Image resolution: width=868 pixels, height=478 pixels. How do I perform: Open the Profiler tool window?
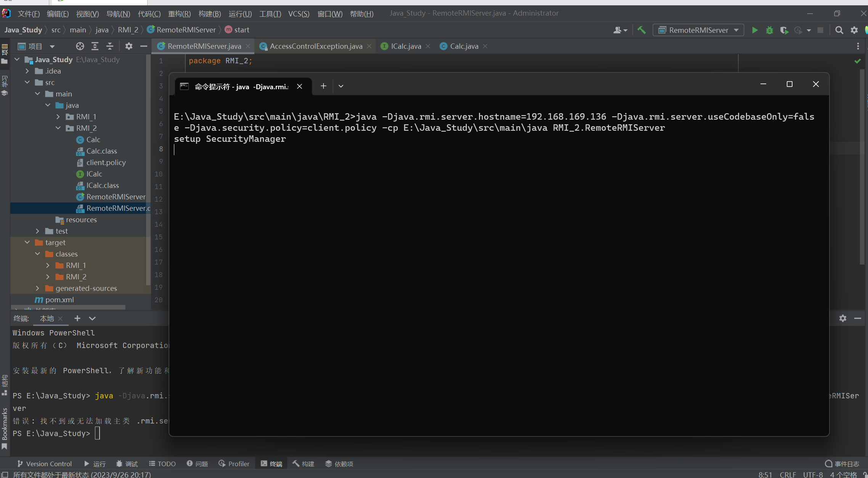(x=234, y=464)
